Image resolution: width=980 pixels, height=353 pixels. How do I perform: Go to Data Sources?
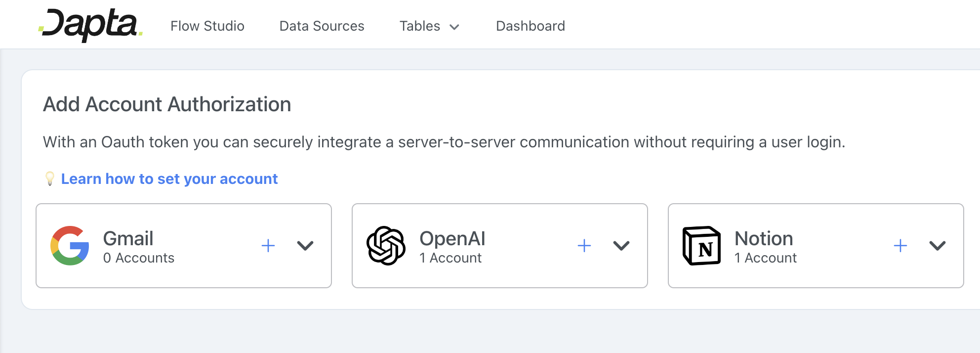(x=322, y=26)
